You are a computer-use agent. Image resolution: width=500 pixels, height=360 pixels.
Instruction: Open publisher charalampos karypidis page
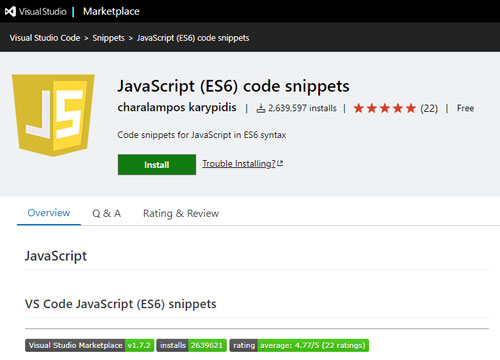pos(177,107)
